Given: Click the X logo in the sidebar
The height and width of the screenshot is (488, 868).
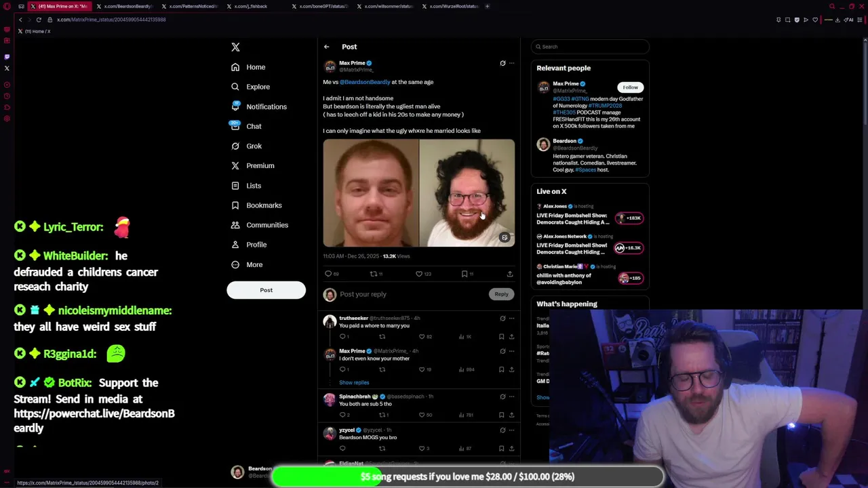Looking at the screenshot, I should [x=235, y=47].
